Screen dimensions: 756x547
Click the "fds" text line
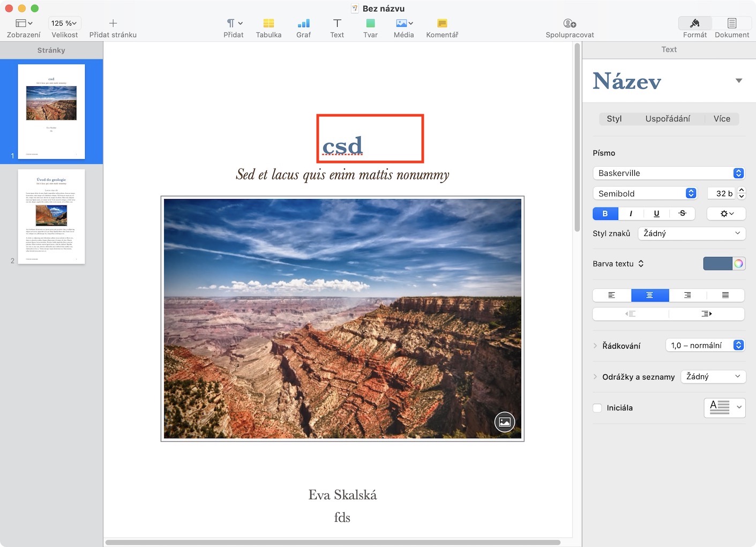tap(342, 518)
